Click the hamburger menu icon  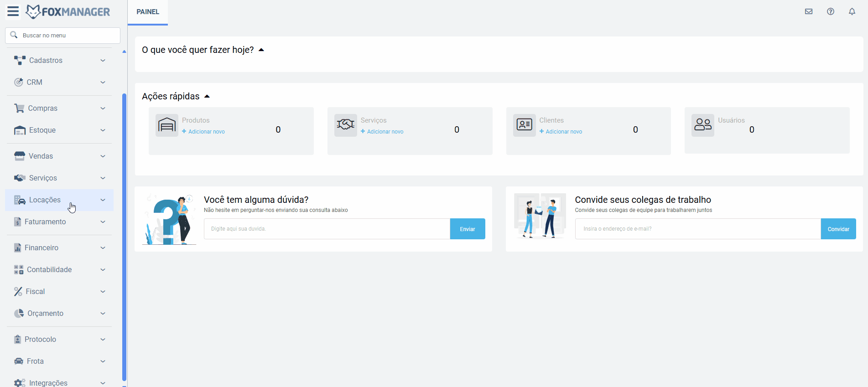tap(13, 11)
